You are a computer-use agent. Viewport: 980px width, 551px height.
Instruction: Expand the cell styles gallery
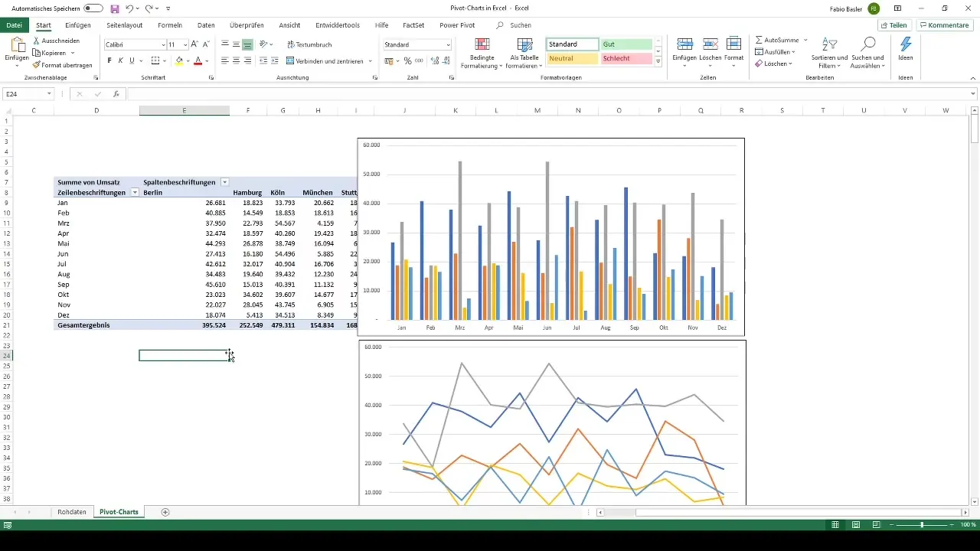coord(658,61)
